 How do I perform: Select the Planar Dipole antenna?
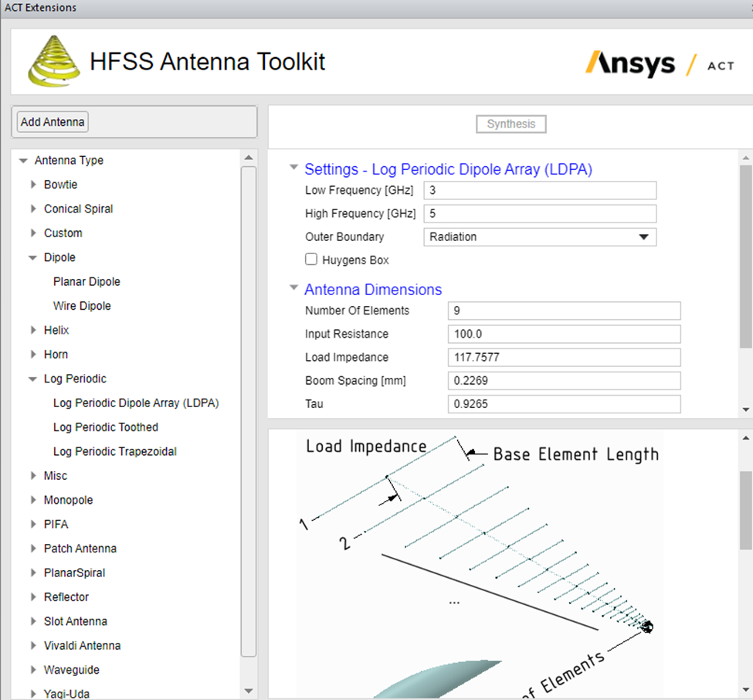(86, 281)
